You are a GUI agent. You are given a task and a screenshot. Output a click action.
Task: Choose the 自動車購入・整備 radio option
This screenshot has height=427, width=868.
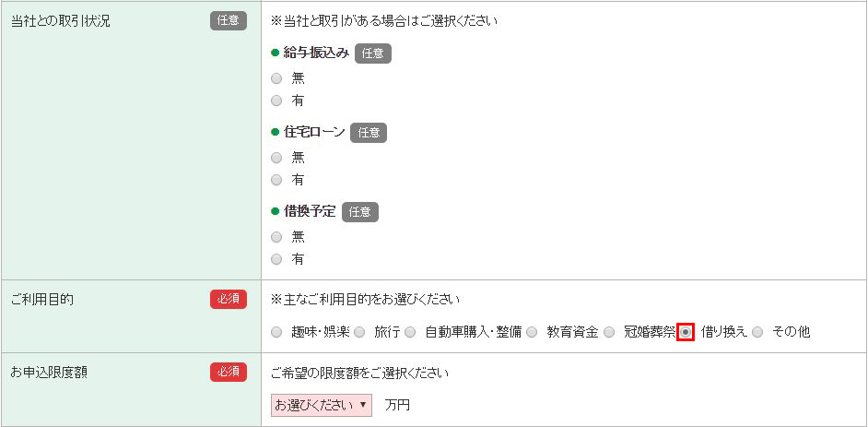pos(411,332)
